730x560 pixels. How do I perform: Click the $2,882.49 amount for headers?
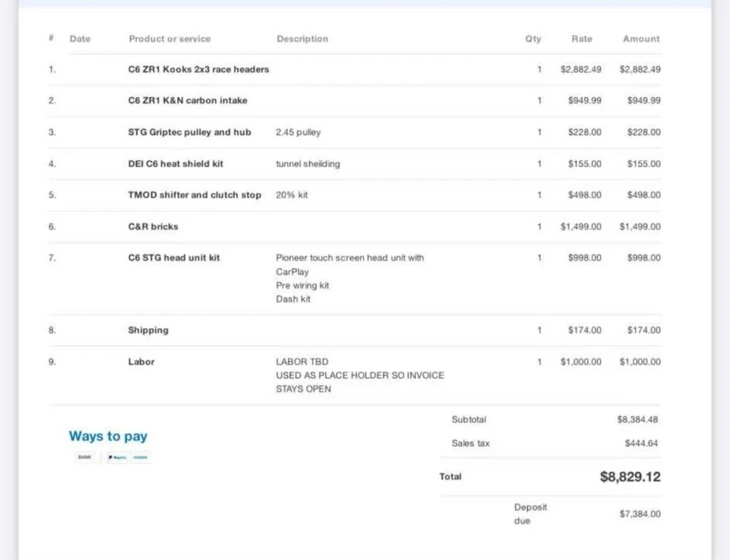(x=640, y=69)
